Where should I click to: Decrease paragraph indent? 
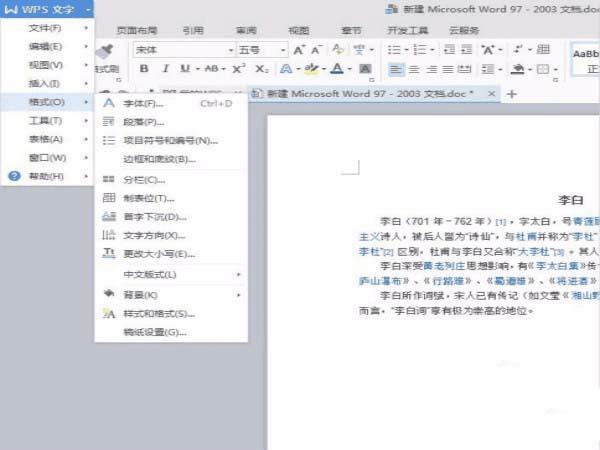[x=449, y=49]
